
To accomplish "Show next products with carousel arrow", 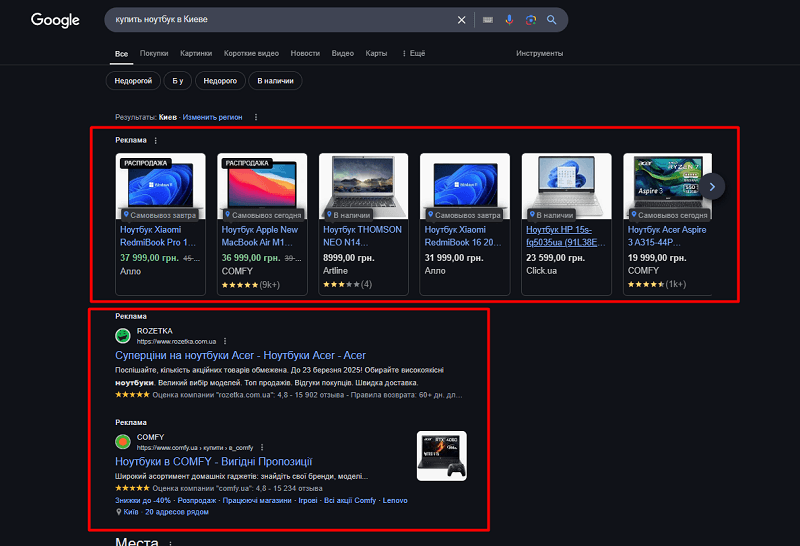I will (712, 187).
